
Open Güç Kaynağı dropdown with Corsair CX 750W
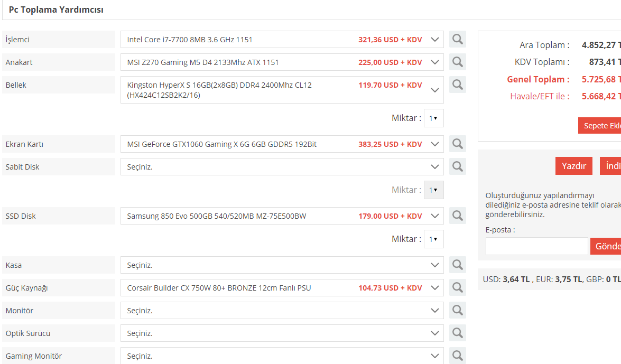(282, 288)
